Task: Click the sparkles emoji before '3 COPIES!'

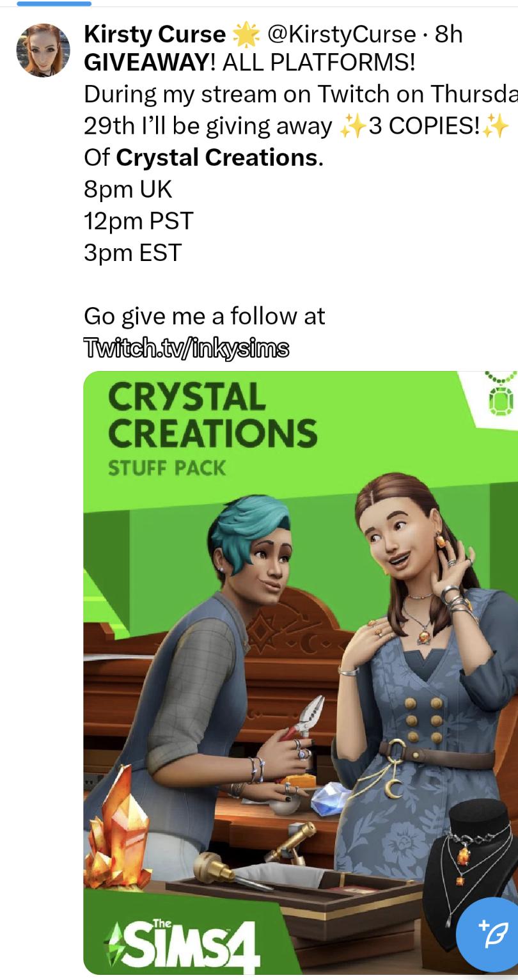Action: pyautogui.click(x=351, y=127)
